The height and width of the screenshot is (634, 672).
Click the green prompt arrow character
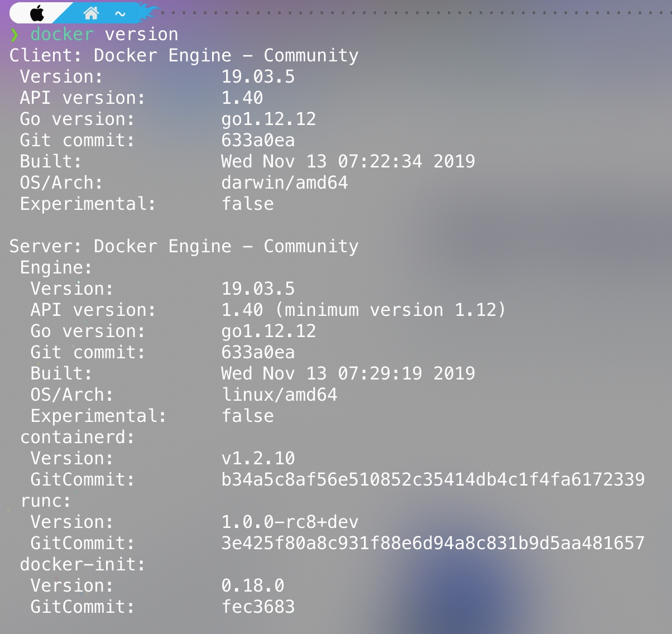15,35
